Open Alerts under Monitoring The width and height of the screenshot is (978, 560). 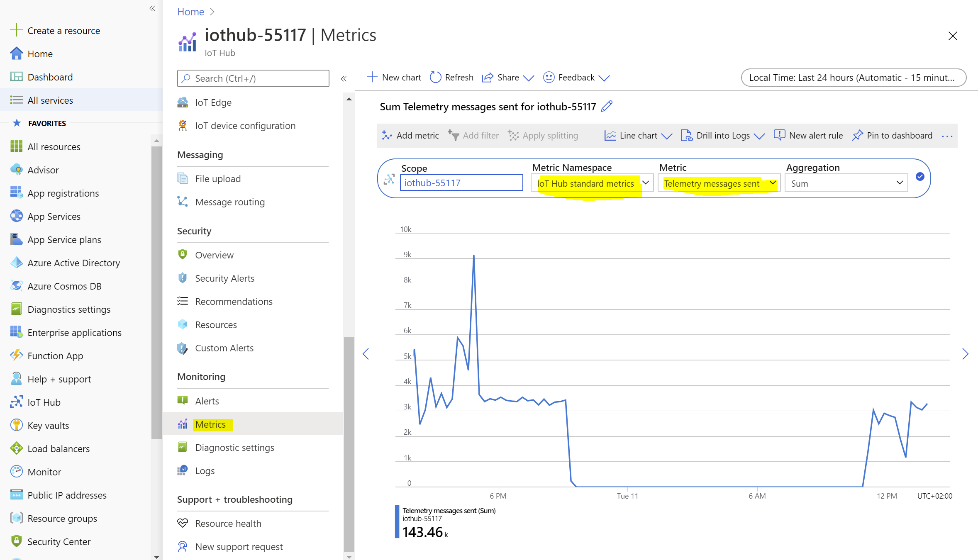pyautogui.click(x=207, y=401)
